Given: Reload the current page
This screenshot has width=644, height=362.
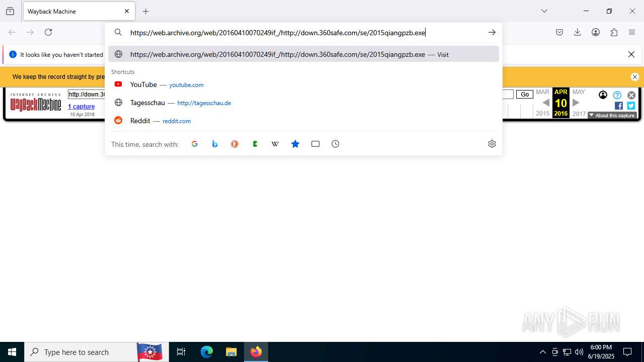Looking at the screenshot, I should (x=48, y=32).
